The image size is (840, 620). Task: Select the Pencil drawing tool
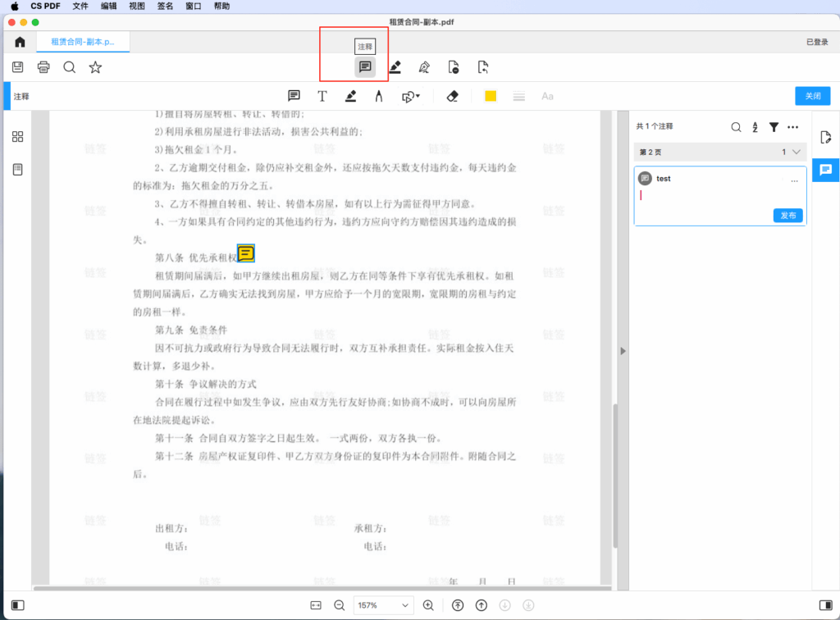click(379, 96)
